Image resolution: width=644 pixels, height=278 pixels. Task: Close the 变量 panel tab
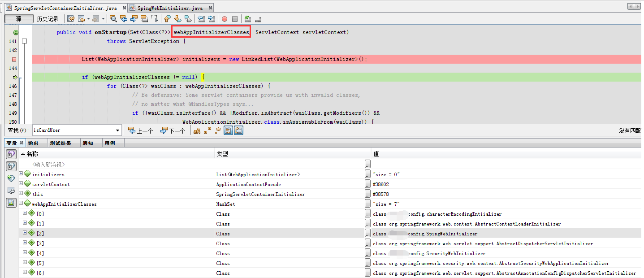[22, 143]
